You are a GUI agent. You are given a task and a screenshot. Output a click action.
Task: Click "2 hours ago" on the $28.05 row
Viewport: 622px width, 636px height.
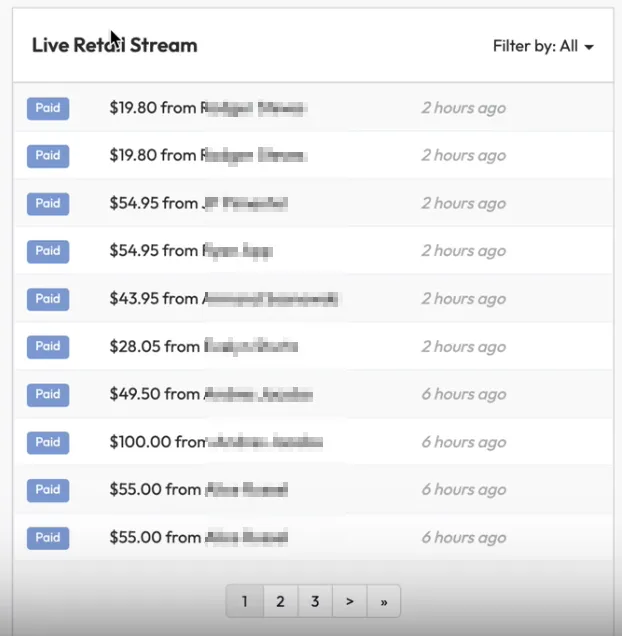point(463,346)
